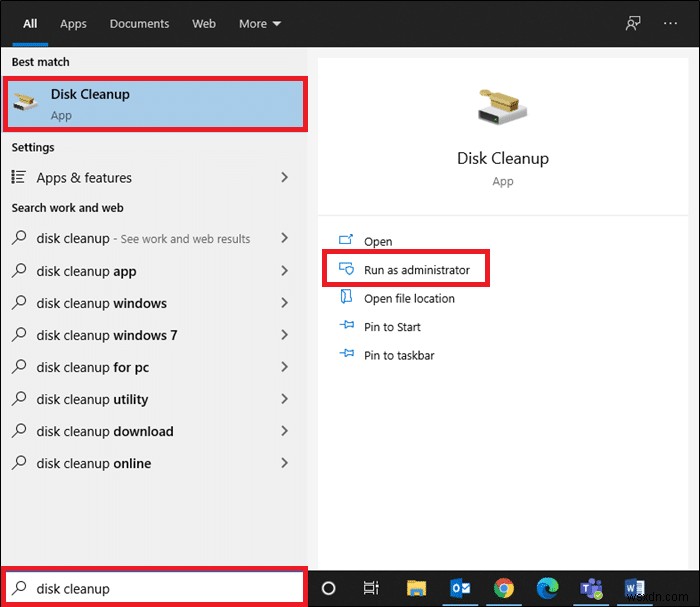
Task: Select Run as administrator
Action: pos(416,270)
